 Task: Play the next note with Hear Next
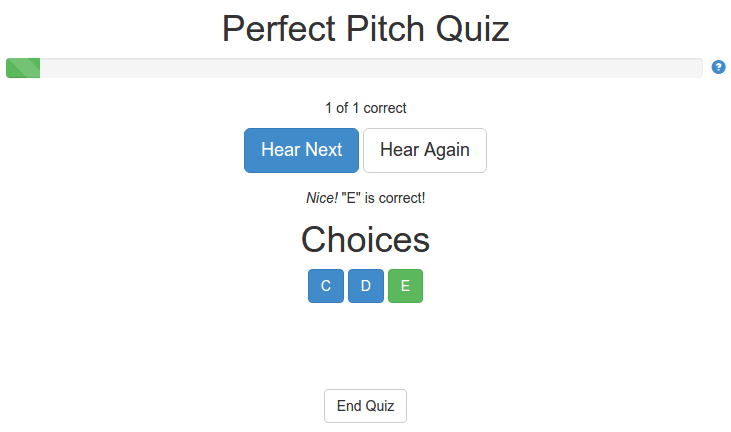pos(301,150)
